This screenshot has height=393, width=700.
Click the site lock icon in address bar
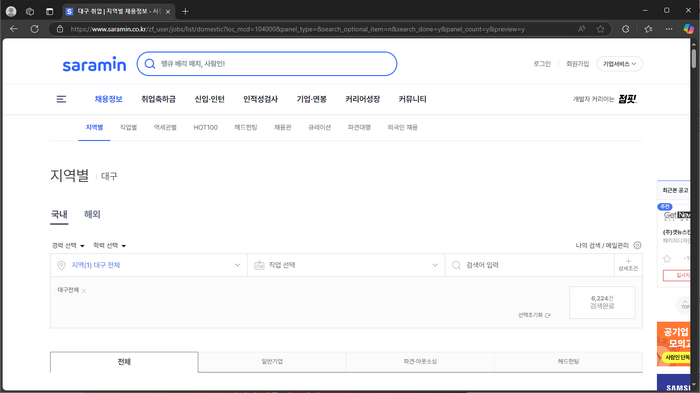[60, 29]
